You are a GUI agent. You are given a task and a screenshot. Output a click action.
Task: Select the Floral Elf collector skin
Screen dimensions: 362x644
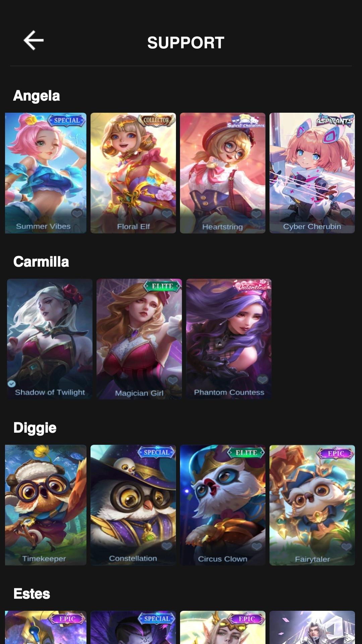(133, 173)
